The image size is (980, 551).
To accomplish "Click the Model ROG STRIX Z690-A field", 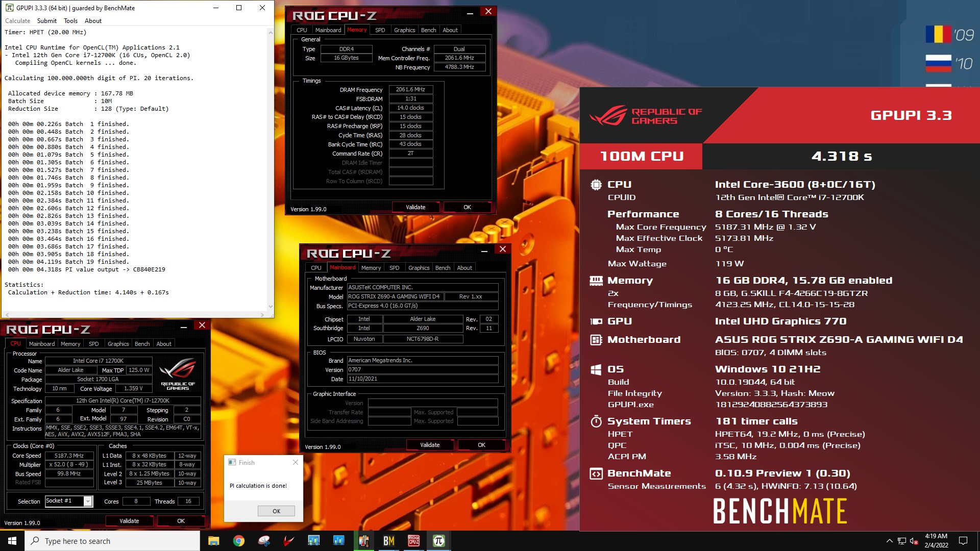I will click(395, 297).
